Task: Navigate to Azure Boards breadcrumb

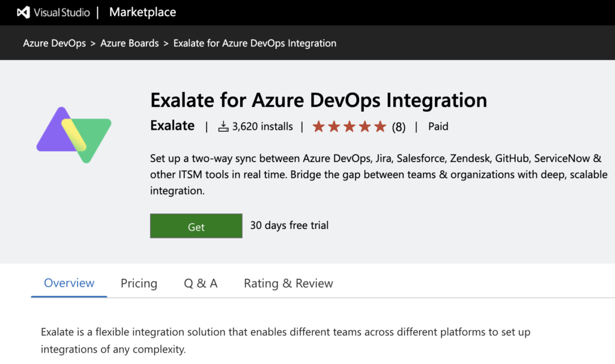Action: [130, 43]
